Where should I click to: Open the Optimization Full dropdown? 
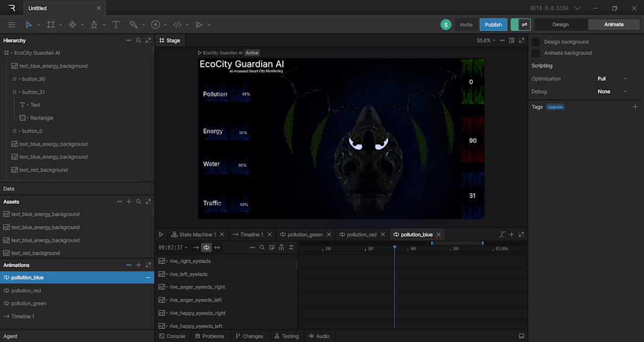click(x=612, y=78)
